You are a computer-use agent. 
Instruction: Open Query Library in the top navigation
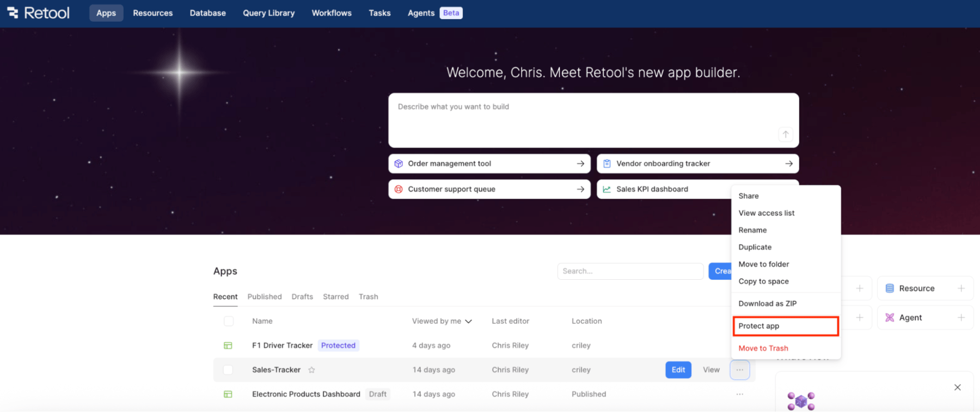(268, 13)
